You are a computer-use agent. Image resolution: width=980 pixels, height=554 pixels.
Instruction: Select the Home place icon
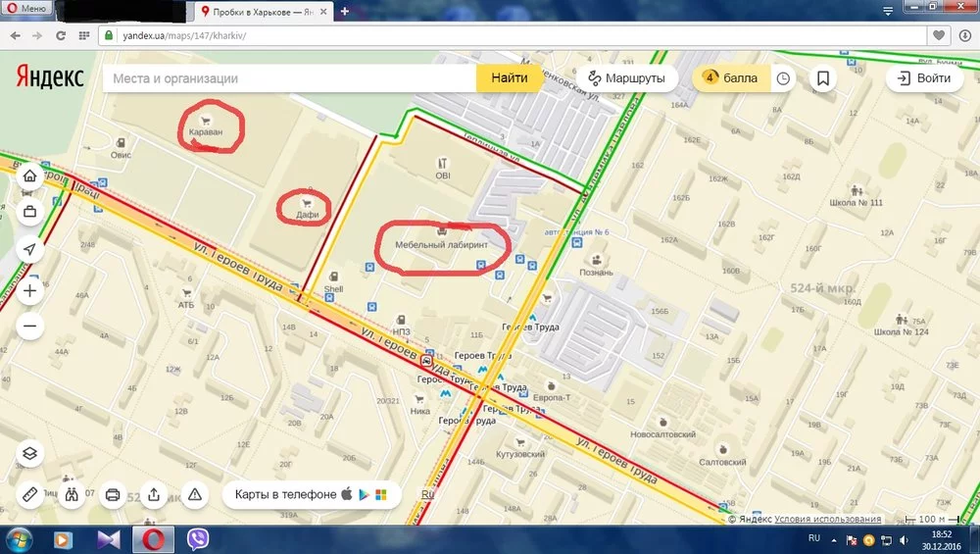pyautogui.click(x=29, y=176)
